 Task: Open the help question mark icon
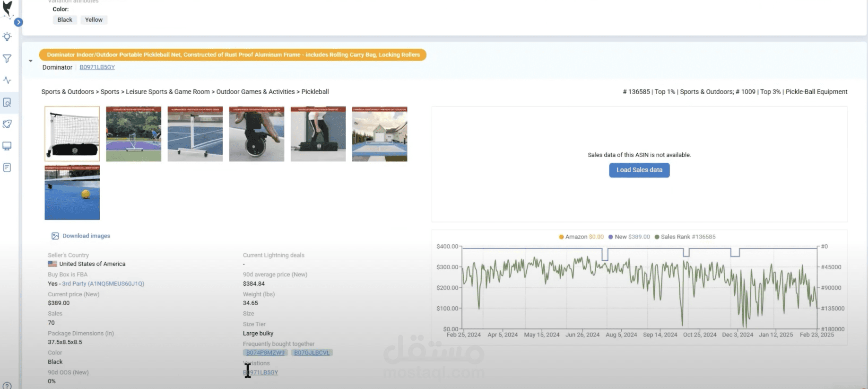[x=7, y=385]
